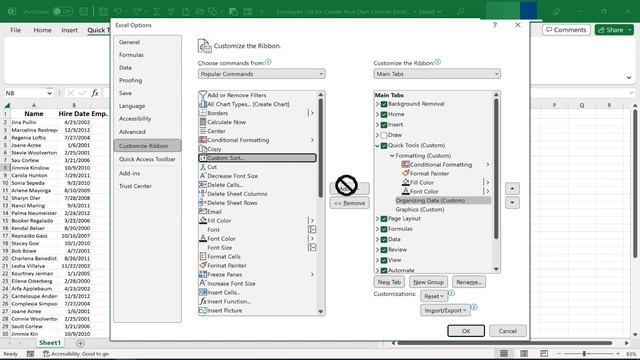Click the zoom slider in Excel status bar
The height and width of the screenshot is (360, 640).
[x=584, y=353]
